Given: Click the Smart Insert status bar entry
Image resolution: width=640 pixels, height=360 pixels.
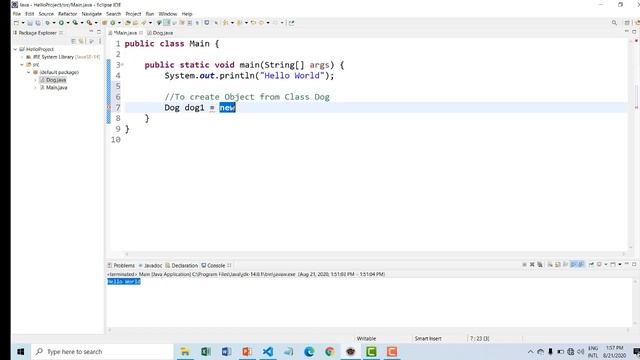Looking at the screenshot, I should click(x=428, y=338).
